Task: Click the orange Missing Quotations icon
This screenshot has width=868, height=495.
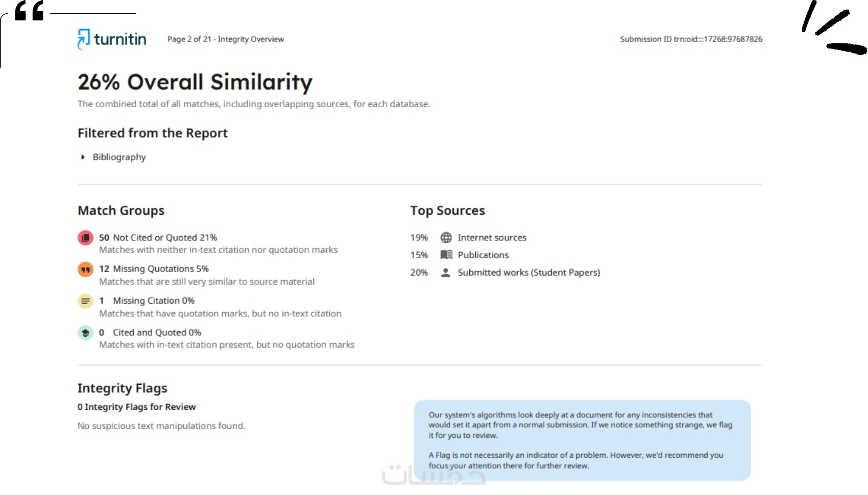Action: click(x=85, y=269)
